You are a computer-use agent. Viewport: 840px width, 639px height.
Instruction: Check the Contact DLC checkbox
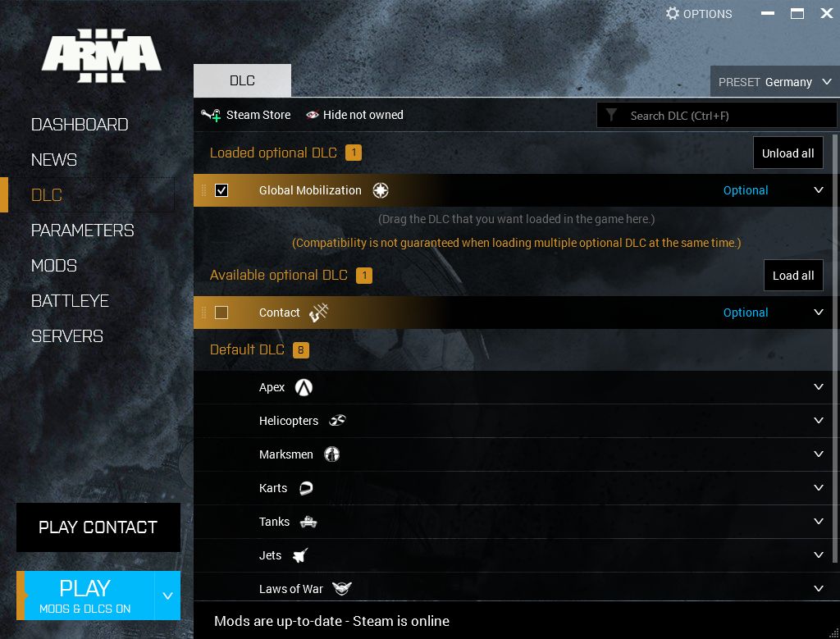tap(221, 313)
